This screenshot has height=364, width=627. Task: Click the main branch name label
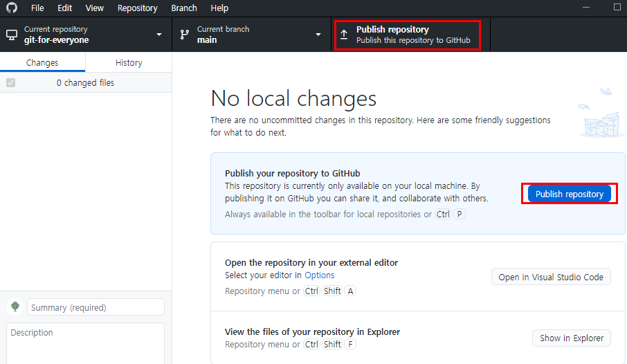pos(207,40)
